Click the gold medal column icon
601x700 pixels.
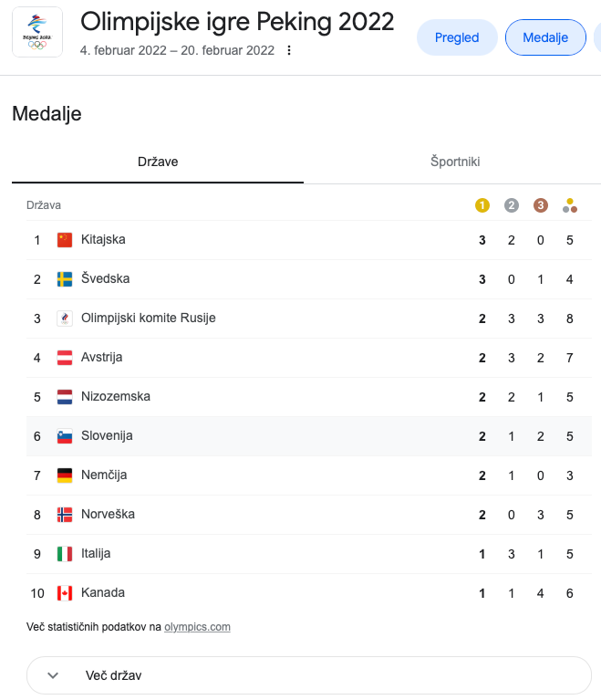click(482, 205)
